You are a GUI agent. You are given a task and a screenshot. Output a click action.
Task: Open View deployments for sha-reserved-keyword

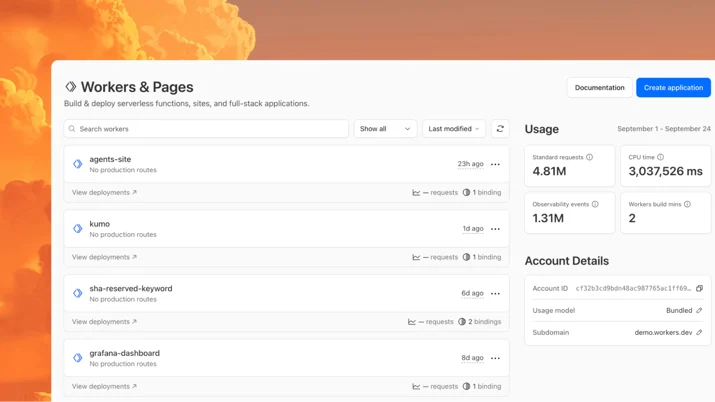click(x=104, y=322)
